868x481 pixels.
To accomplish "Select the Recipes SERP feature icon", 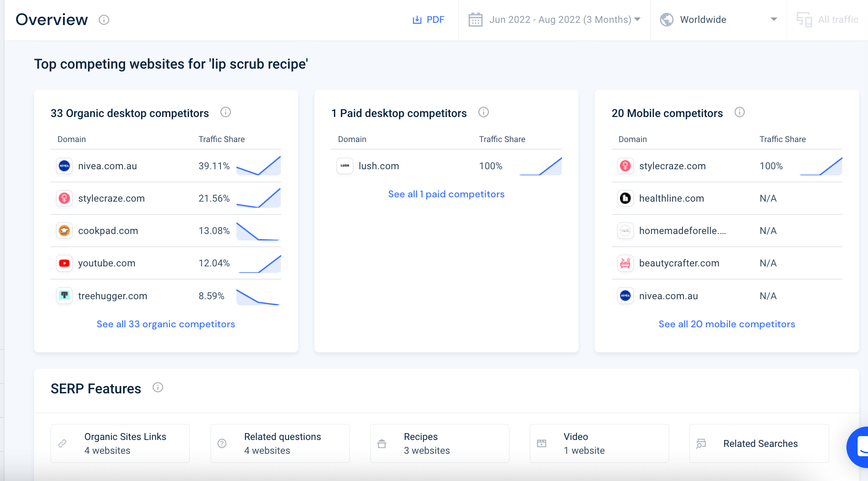I will [x=381, y=443].
